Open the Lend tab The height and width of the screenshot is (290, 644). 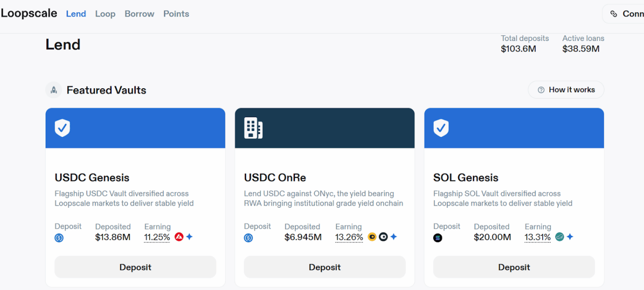pos(76,14)
